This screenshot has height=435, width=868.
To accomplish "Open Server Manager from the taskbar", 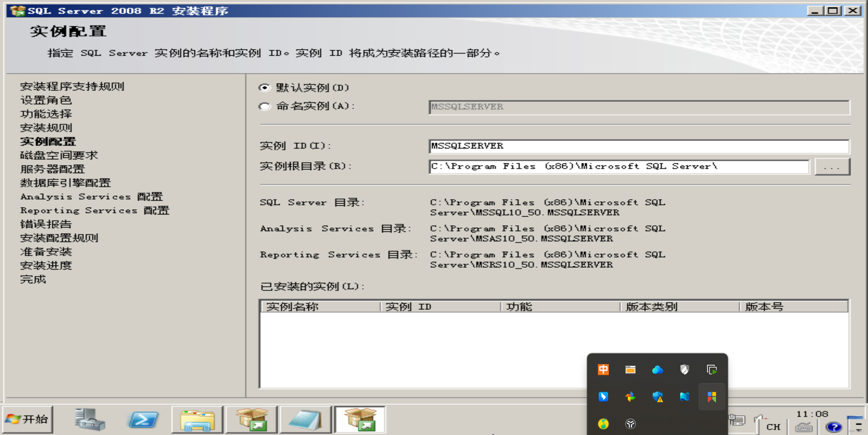I will (90, 419).
